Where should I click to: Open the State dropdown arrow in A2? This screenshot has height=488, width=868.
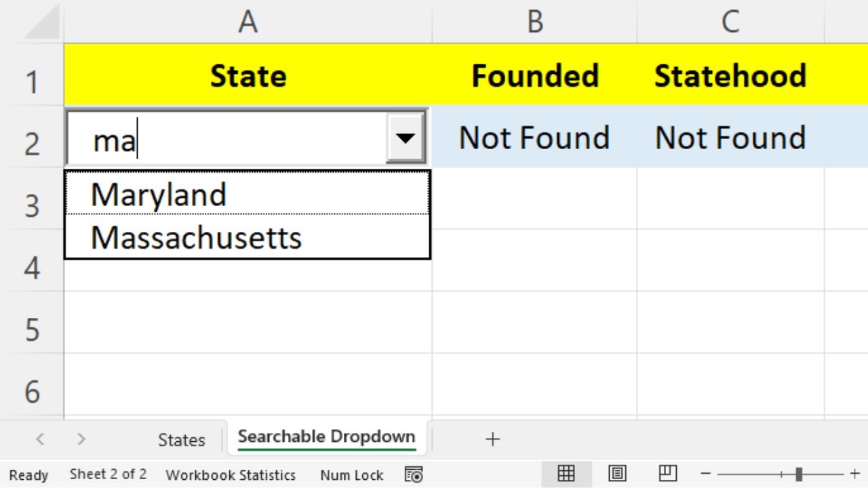(x=406, y=139)
